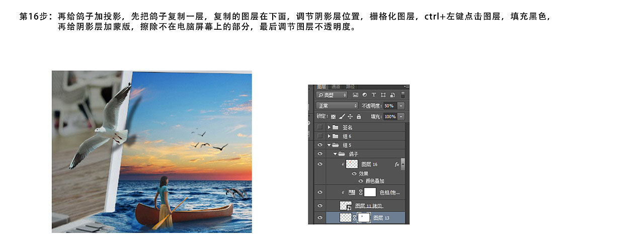Click the composite seagull artwork image
This screenshot has width=644, height=242.
coord(151,151)
